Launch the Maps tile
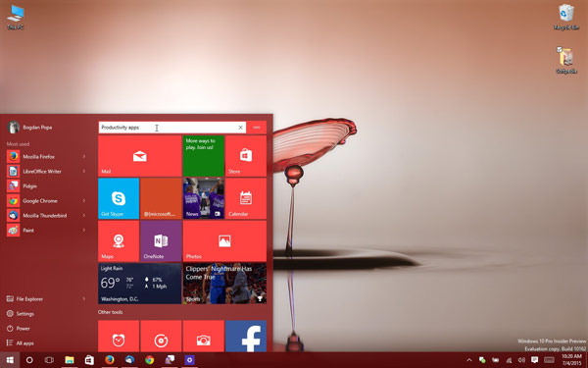588x368 pixels. tap(119, 241)
